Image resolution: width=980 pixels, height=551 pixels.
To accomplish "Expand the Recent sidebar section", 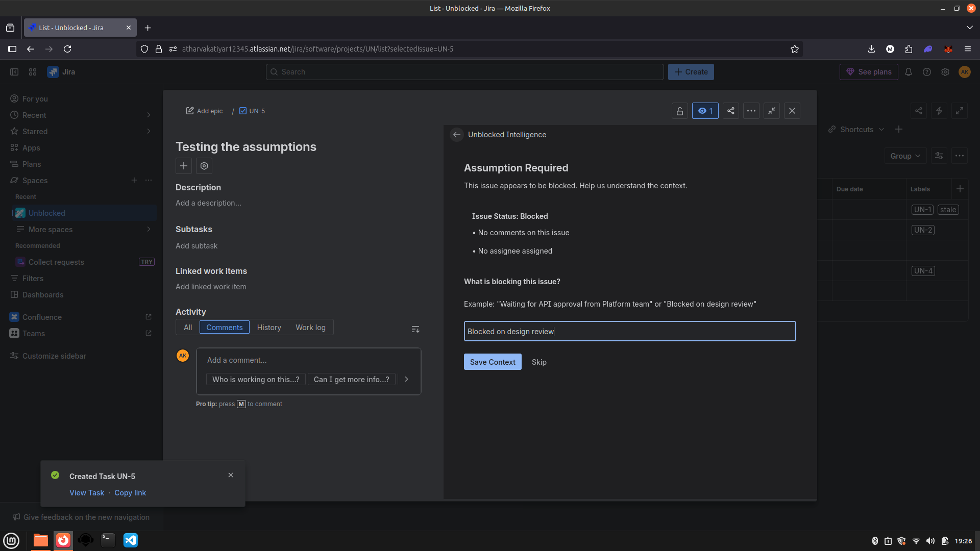I will [x=149, y=115].
